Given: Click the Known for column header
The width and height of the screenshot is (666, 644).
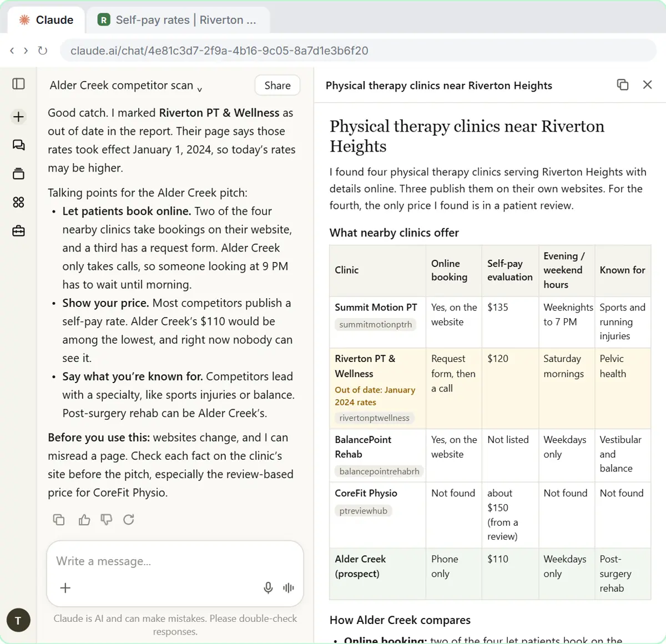Looking at the screenshot, I should pyautogui.click(x=622, y=270).
